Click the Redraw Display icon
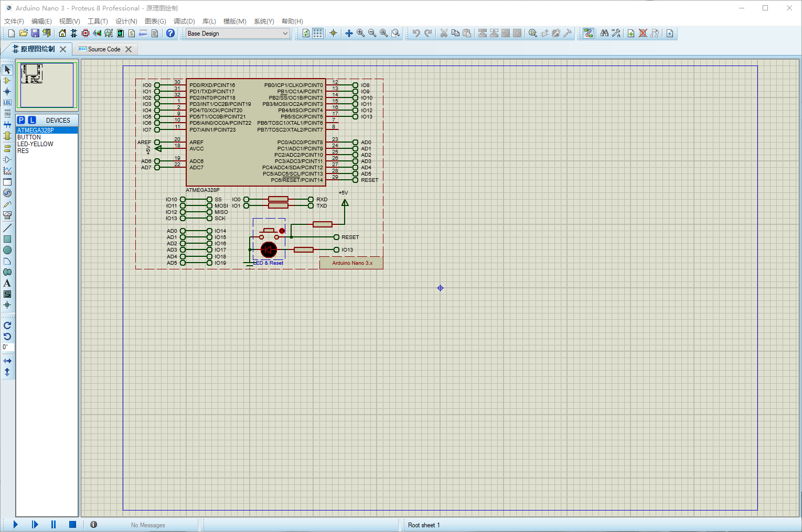 coord(306,33)
